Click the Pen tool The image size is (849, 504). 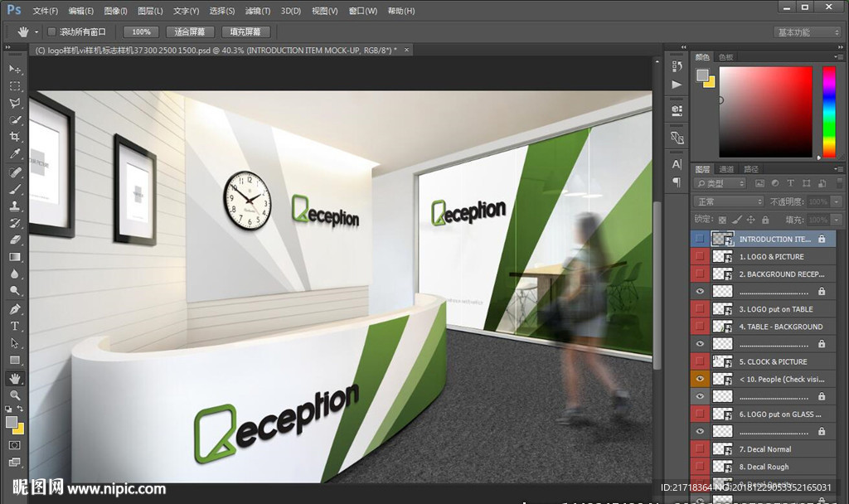pyautogui.click(x=15, y=308)
